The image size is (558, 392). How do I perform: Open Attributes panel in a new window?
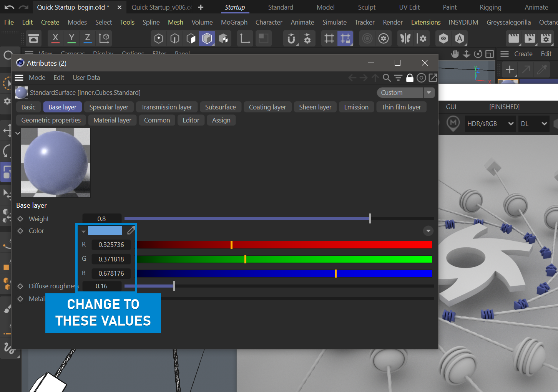pyautogui.click(x=433, y=78)
